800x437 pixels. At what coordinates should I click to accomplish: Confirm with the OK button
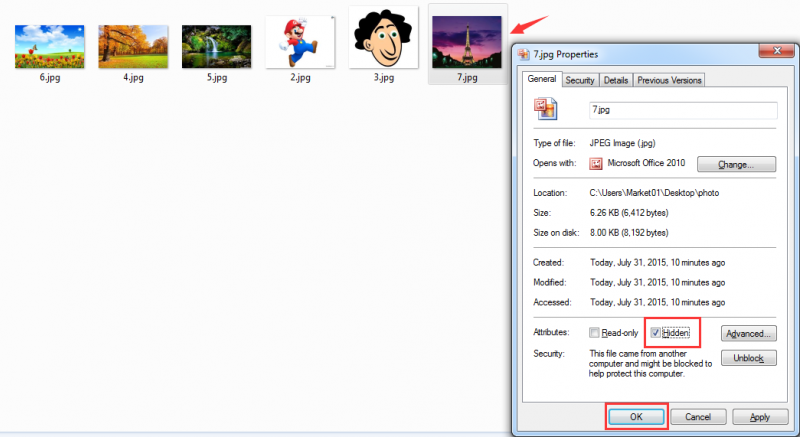(x=636, y=417)
